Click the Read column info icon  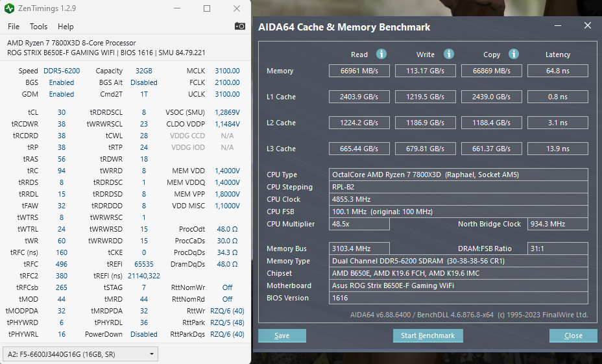[x=381, y=54]
